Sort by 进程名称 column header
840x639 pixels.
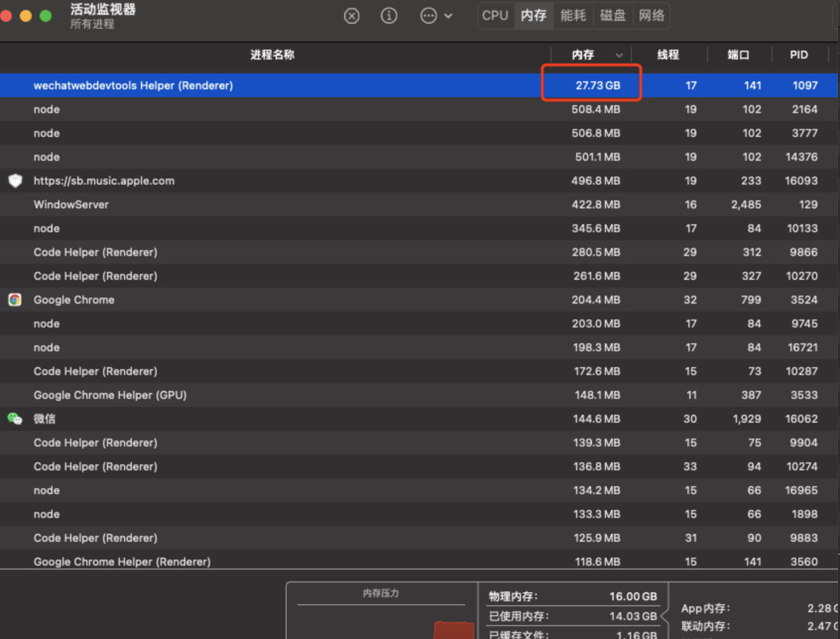272,55
